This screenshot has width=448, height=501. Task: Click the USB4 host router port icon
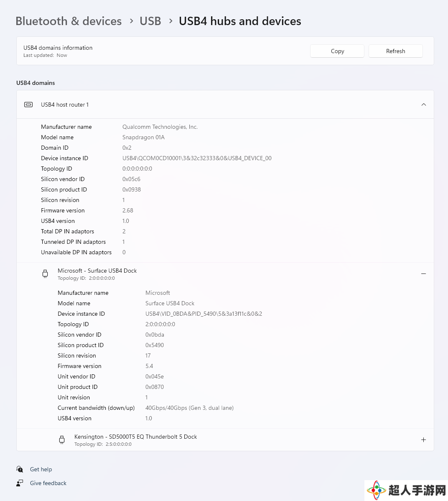point(28,105)
